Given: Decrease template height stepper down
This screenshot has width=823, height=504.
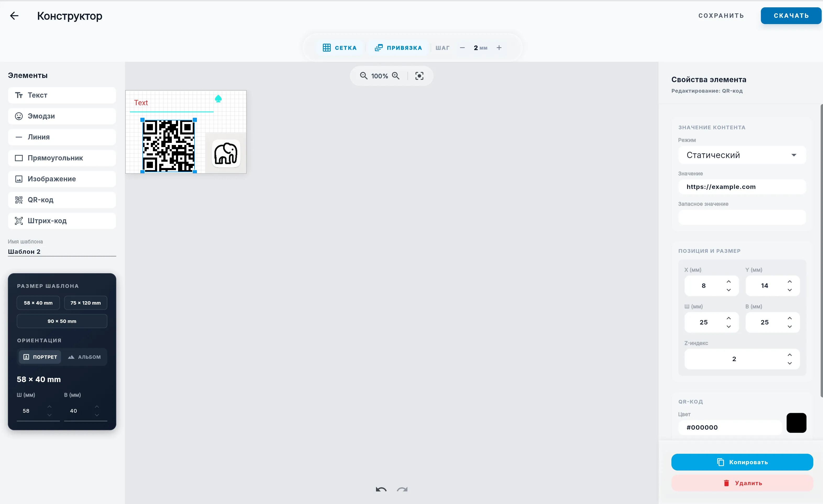Looking at the screenshot, I should point(97,415).
